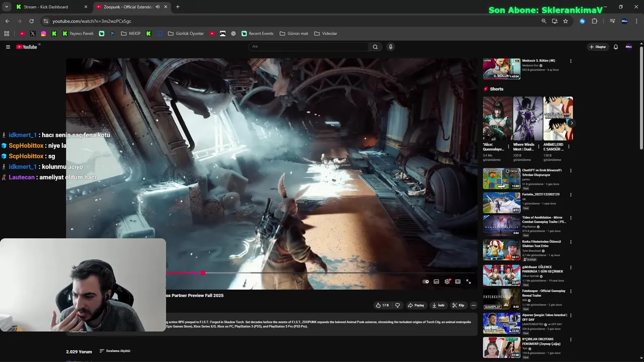Open options for Alperen Şengün Takes Istanbul video
The width and height of the screenshot is (644, 362).
click(571, 315)
